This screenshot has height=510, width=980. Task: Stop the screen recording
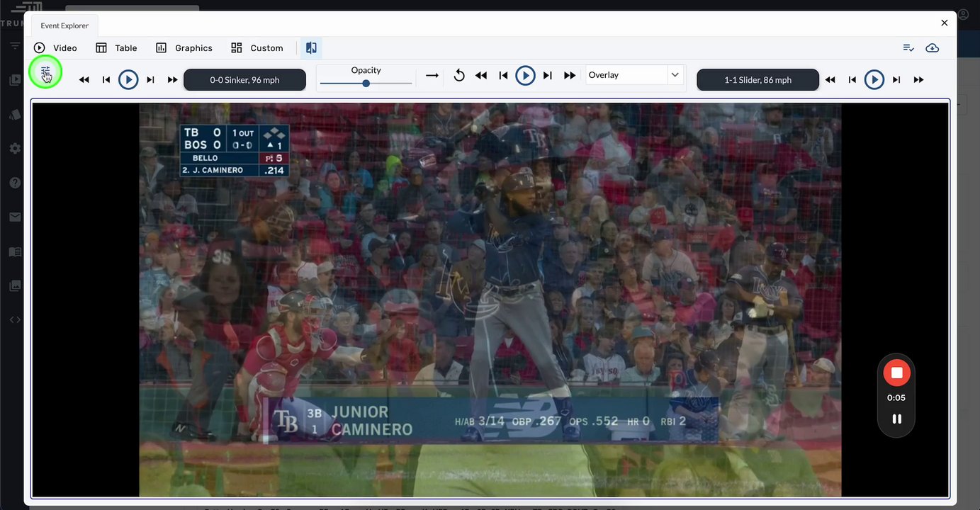click(x=896, y=373)
